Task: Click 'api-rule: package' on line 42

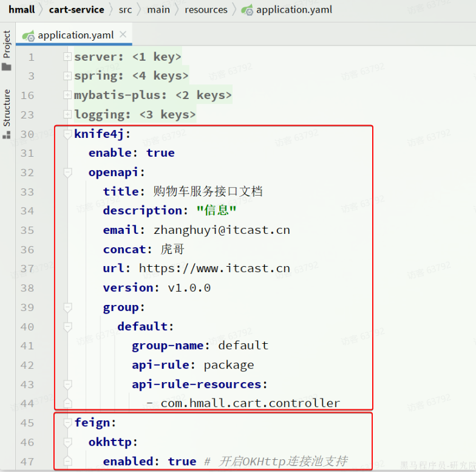Action: (x=193, y=365)
